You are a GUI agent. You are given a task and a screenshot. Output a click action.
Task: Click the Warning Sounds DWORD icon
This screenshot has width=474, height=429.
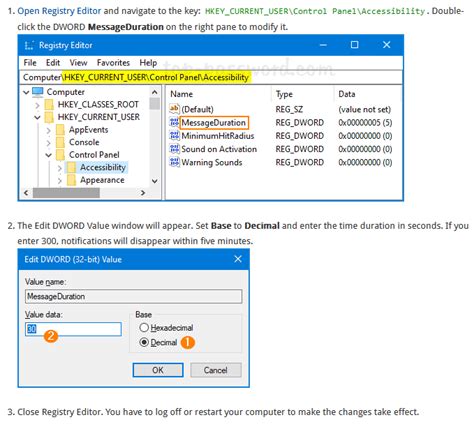pyautogui.click(x=174, y=162)
